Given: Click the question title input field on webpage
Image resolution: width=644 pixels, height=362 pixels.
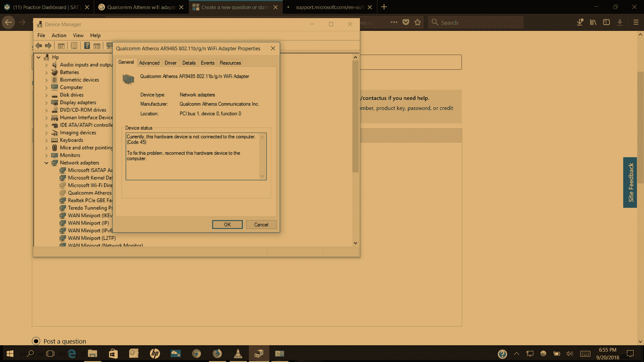Looking at the screenshot, I should pyautogui.click(x=411, y=62).
